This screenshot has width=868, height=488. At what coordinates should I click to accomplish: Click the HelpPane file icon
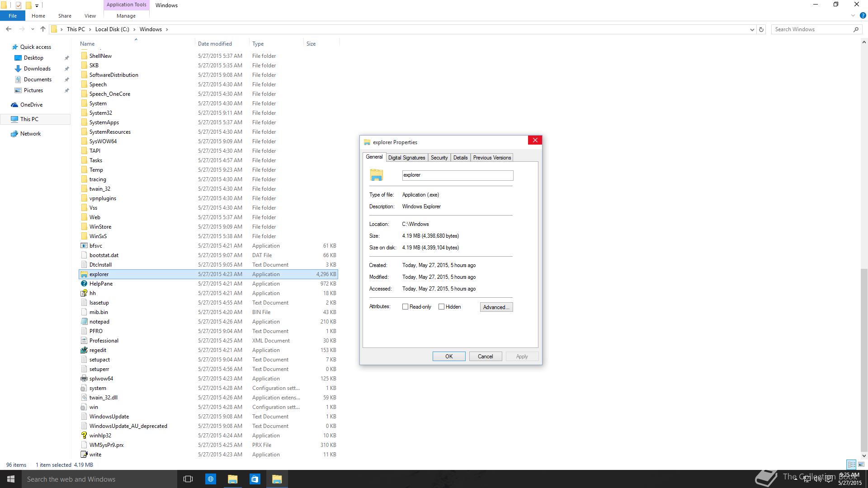click(84, 284)
